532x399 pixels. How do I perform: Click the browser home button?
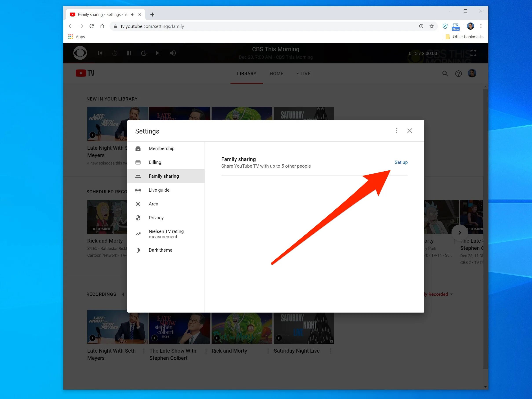[x=102, y=26]
